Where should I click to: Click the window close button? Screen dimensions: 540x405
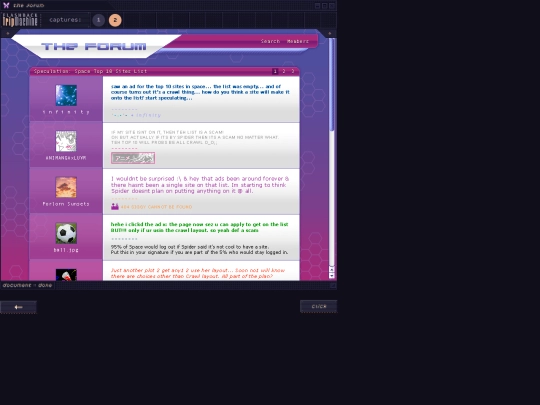[332, 6]
